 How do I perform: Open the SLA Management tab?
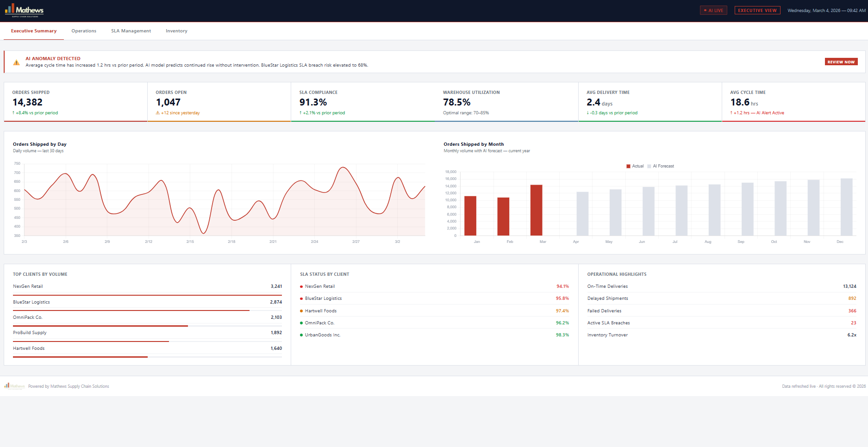click(x=131, y=31)
